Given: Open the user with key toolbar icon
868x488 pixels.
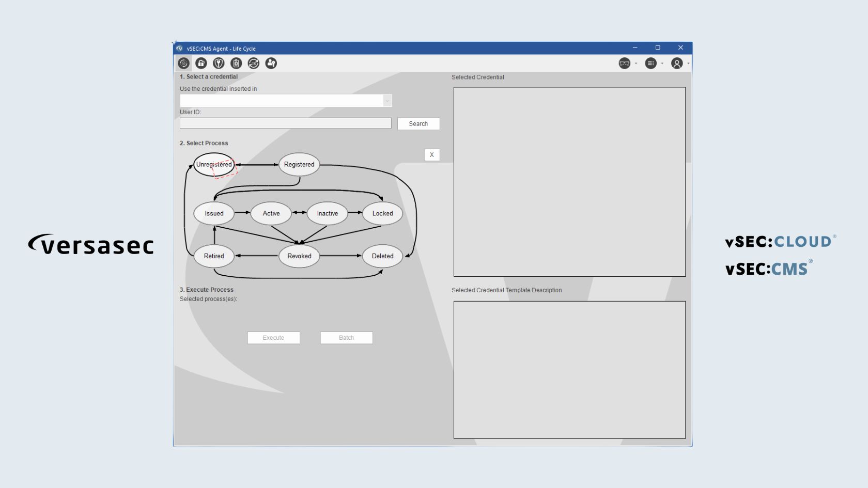Looking at the screenshot, I should pos(271,63).
